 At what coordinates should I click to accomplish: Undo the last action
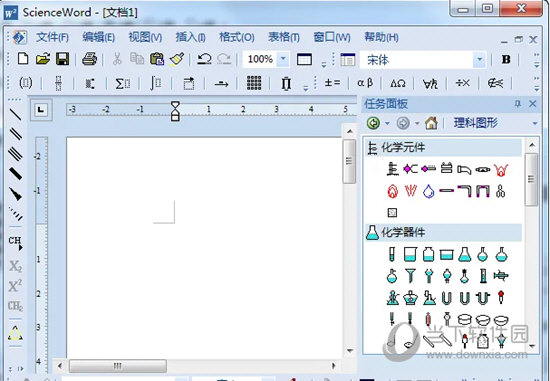pyautogui.click(x=204, y=59)
